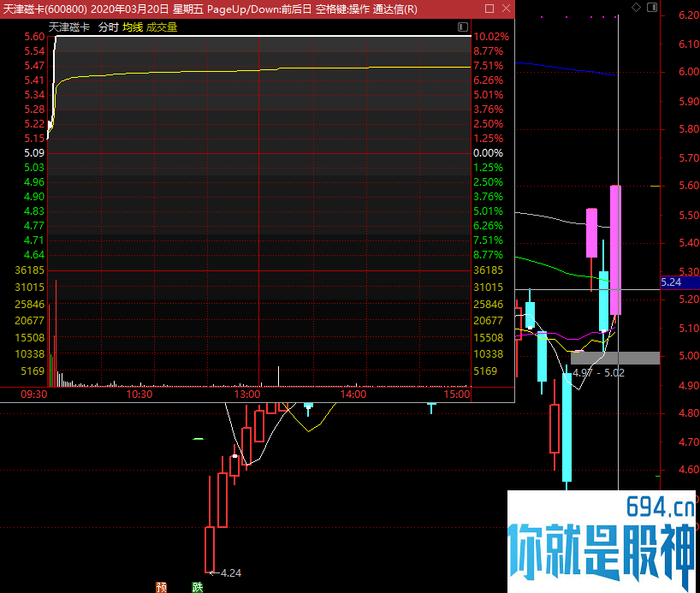Click the 6.00 price on K-line right axis
Screen dimensions: 700x593
coord(688,71)
